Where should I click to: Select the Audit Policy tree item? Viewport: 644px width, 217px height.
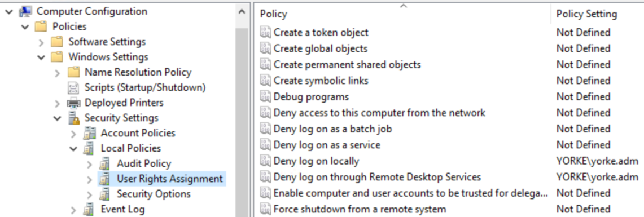tap(144, 163)
